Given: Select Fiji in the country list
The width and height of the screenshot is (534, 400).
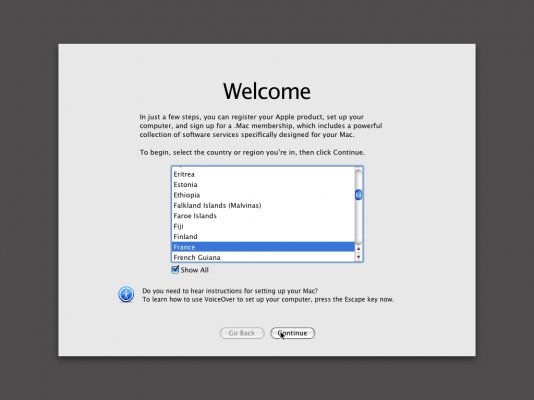Looking at the screenshot, I should click(263, 226).
